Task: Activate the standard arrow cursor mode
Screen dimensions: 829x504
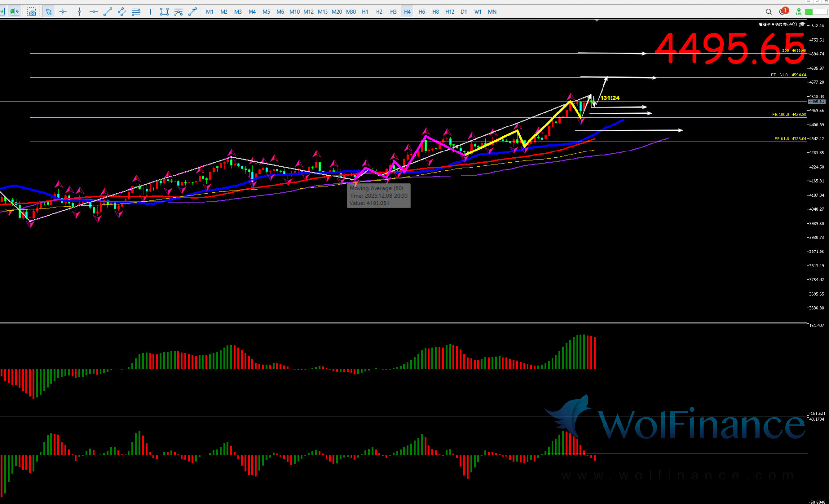Action: coord(49,12)
